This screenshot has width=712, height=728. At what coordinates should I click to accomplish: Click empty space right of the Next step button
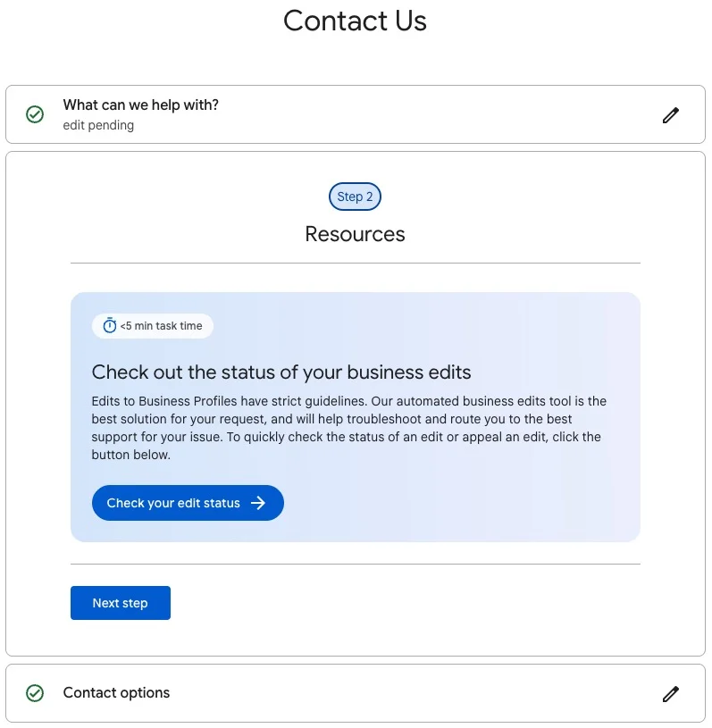(x=402, y=603)
